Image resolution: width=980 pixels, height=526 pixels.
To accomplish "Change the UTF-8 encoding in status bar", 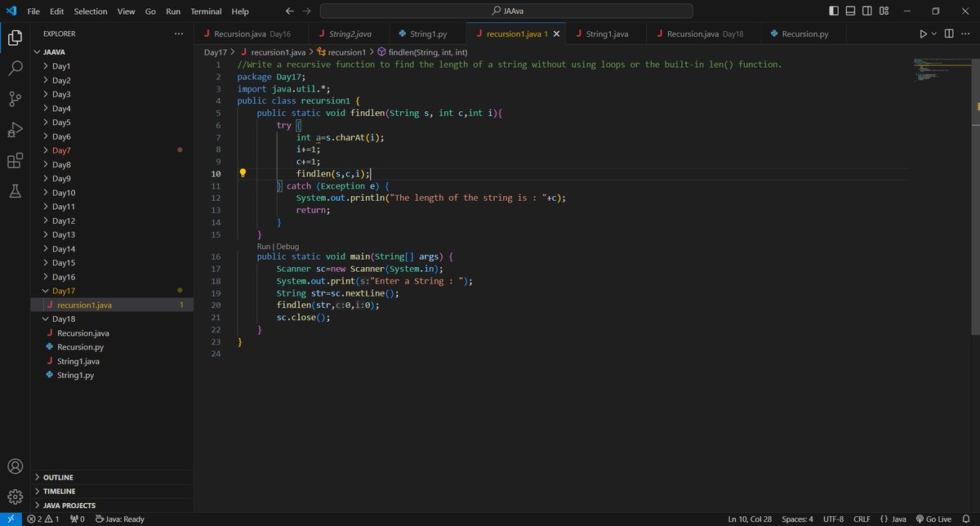I will pyautogui.click(x=833, y=519).
